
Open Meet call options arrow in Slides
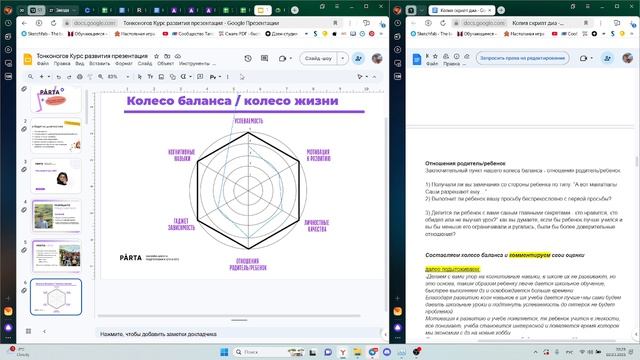pyautogui.click(x=291, y=58)
